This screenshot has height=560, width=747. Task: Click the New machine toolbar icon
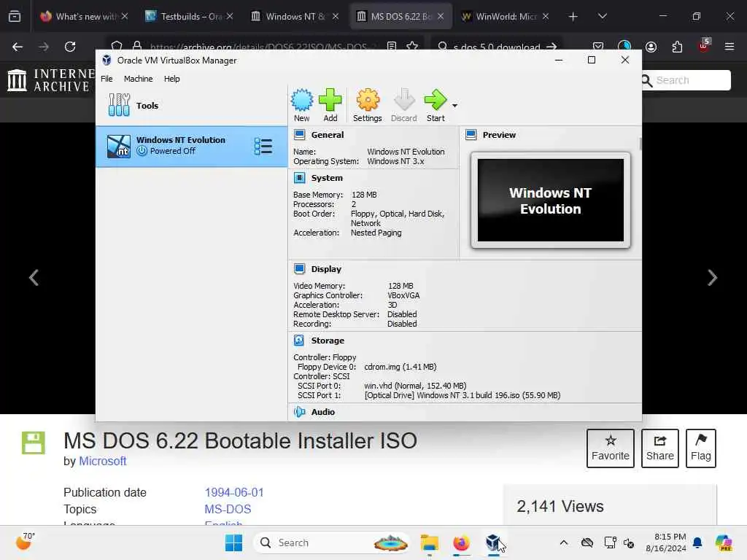pyautogui.click(x=301, y=105)
